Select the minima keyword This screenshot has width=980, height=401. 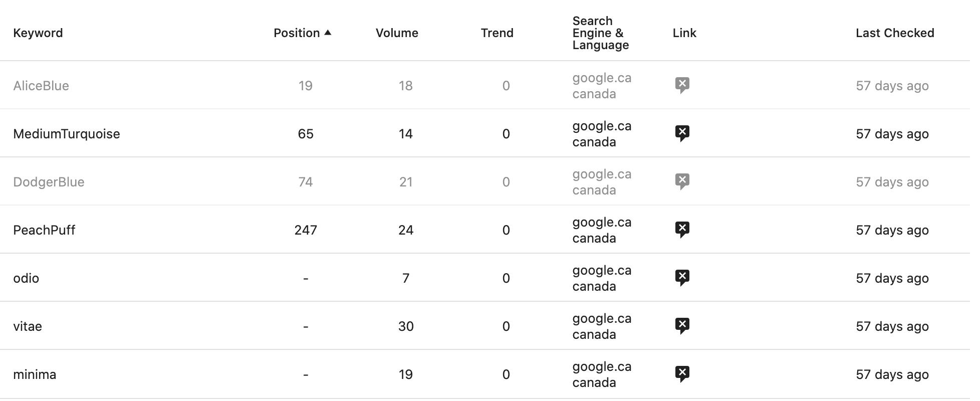(x=35, y=374)
